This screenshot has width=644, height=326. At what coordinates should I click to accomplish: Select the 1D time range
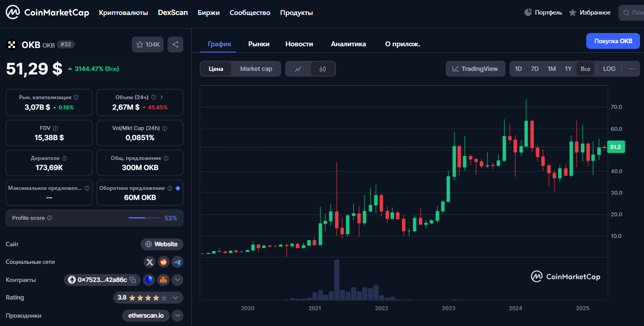tap(518, 69)
